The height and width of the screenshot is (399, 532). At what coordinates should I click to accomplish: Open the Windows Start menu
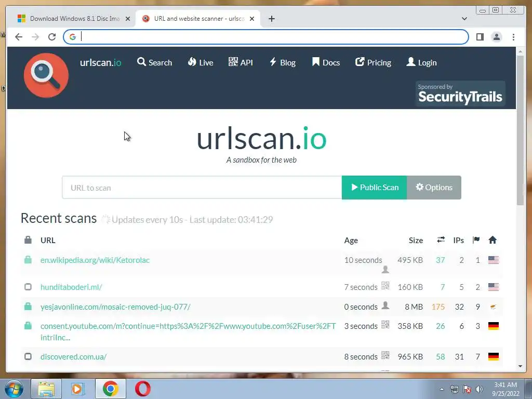tap(14, 389)
